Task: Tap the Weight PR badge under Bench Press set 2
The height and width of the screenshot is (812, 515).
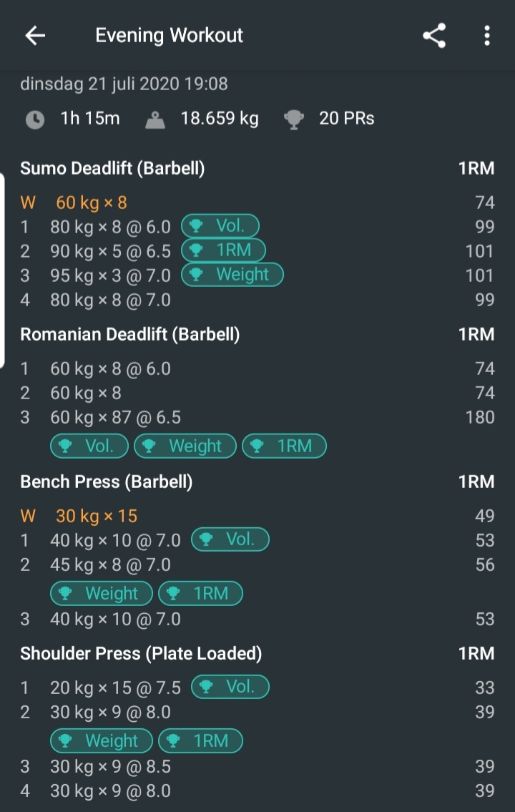Action: point(101,593)
